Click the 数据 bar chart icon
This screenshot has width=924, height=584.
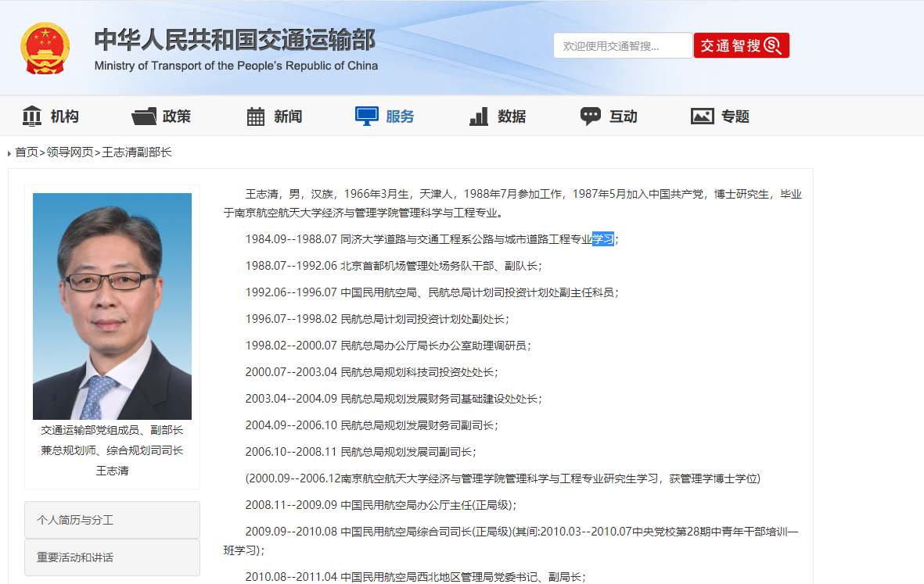(x=479, y=116)
